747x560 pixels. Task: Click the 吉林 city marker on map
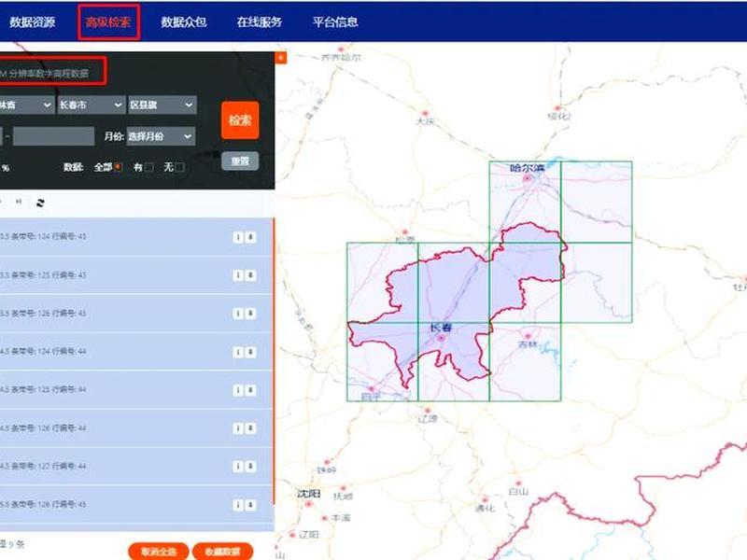point(528,336)
